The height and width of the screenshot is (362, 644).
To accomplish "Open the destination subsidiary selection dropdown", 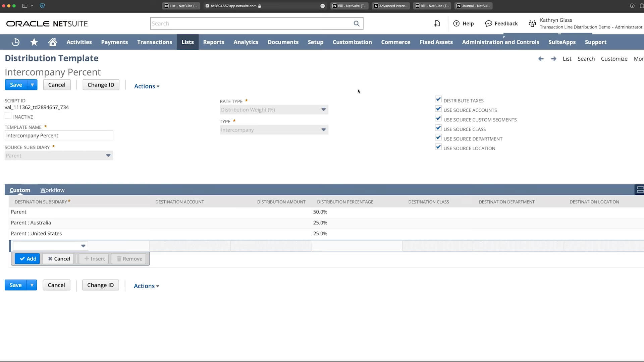I will (x=83, y=246).
